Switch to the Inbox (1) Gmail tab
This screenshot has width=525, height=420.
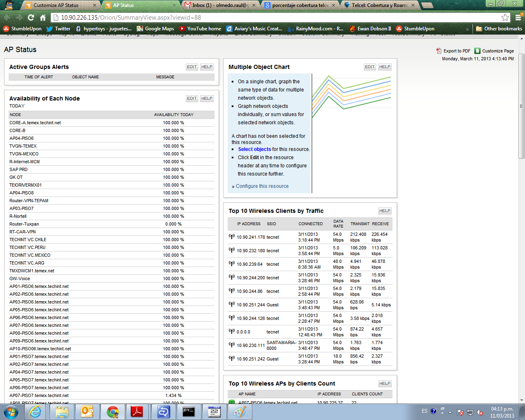(220, 5)
